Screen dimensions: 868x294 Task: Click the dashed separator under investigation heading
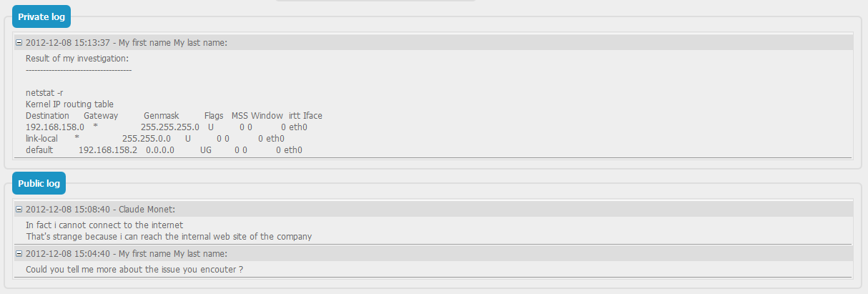[79, 70]
